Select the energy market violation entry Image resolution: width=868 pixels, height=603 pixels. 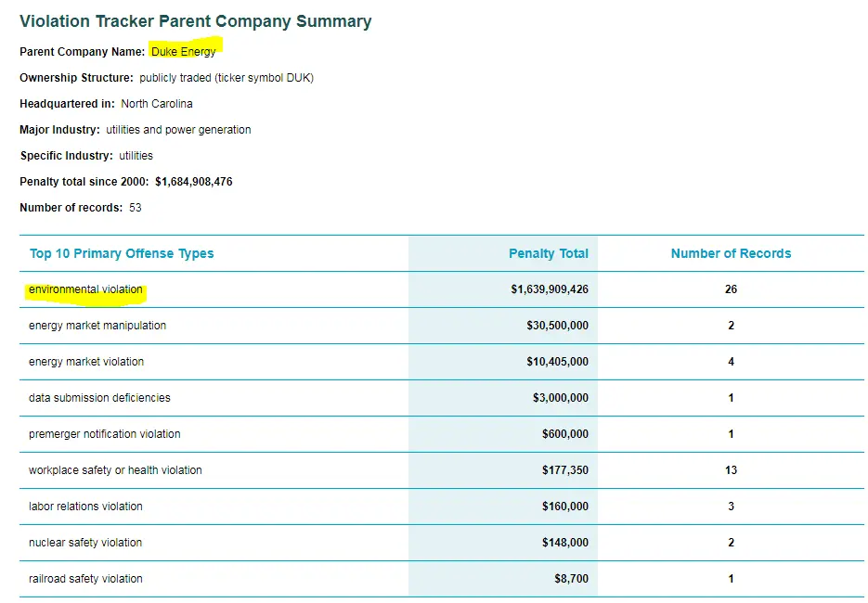[x=86, y=362]
